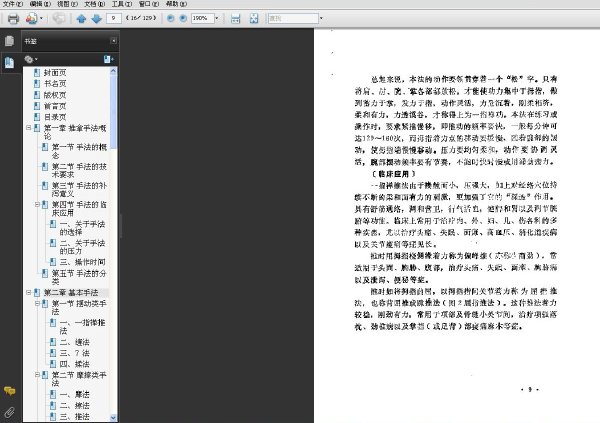Go to previous page with up arrow
This screenshot has height=423, width=600.
[x=81, y=18]
